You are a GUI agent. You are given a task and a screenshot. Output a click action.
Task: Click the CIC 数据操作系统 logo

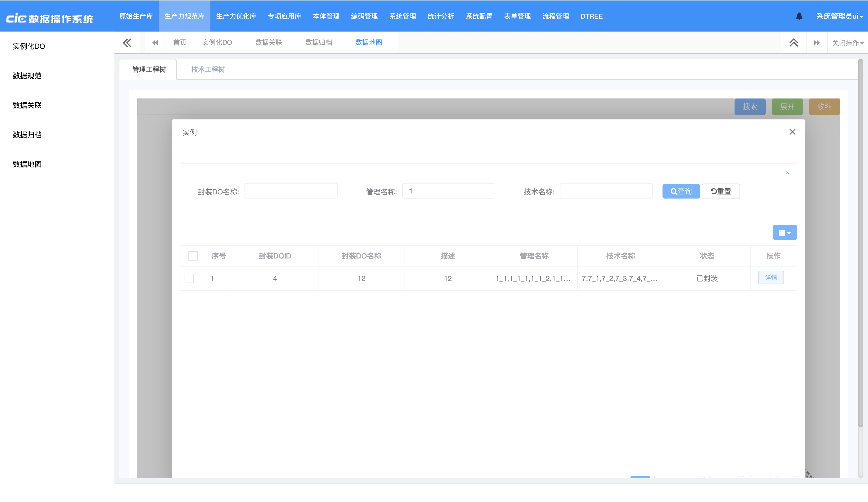pos(50,18)
